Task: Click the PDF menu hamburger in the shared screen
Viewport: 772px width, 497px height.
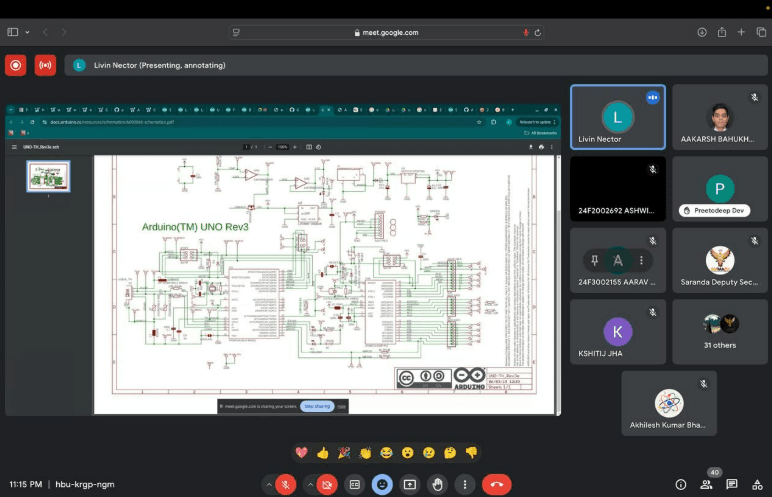Action: [14, 147]
